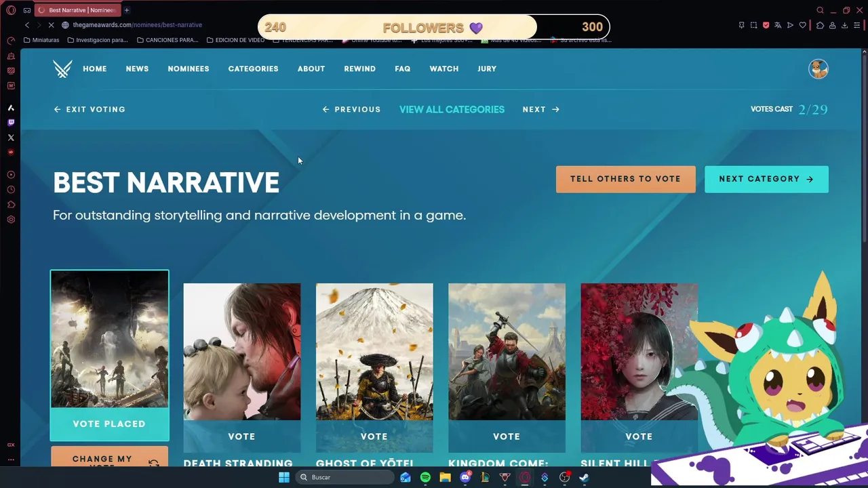This screenshot has height=488, width=868.
Task: Go to the PREVIOUS category
Action: pos(351,109)
